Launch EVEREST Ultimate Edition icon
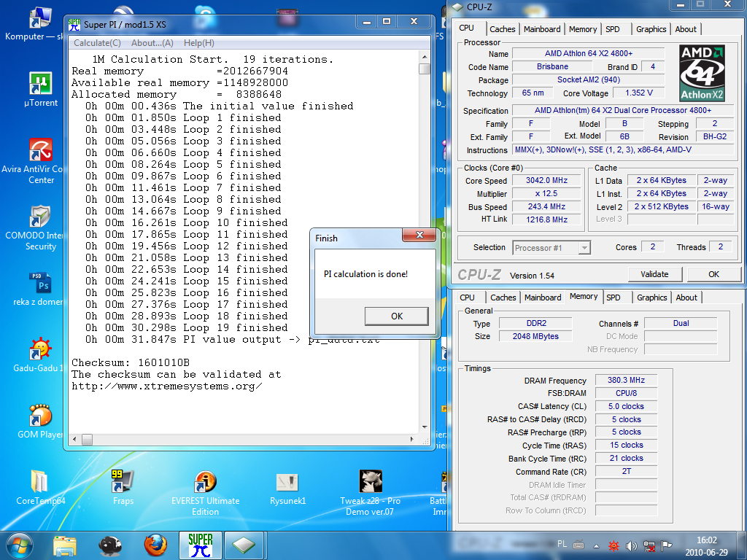 205,483
